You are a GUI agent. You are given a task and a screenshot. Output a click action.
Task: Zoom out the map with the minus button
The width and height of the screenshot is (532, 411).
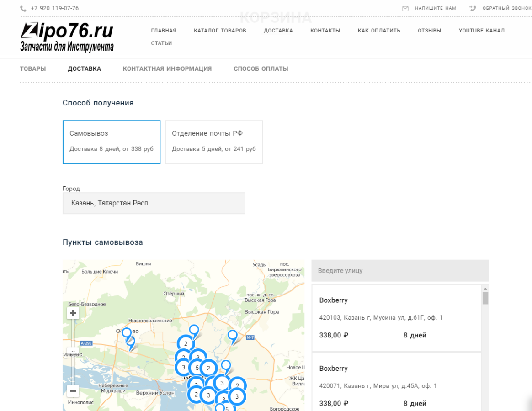73,390
